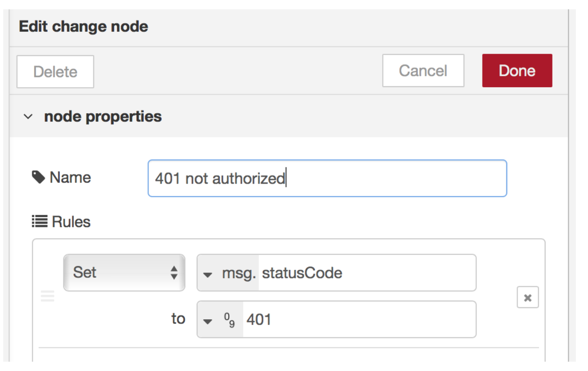
Task: Cancel editing the change node
Action: coord(423,71)
